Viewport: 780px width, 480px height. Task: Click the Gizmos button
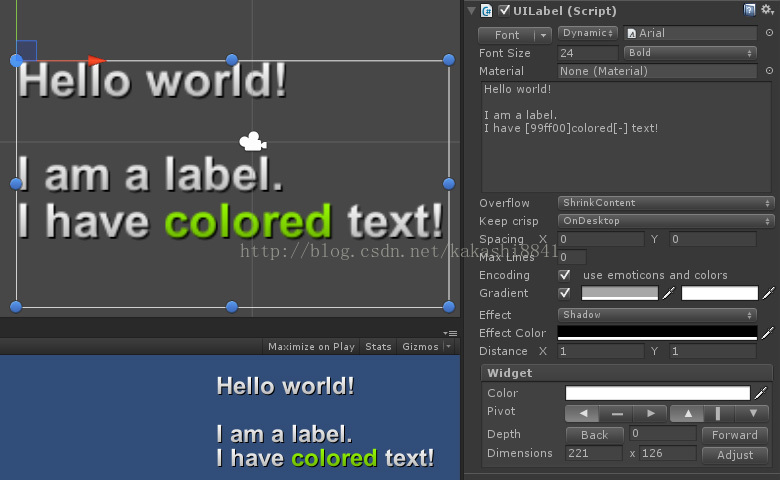point(420,347)
